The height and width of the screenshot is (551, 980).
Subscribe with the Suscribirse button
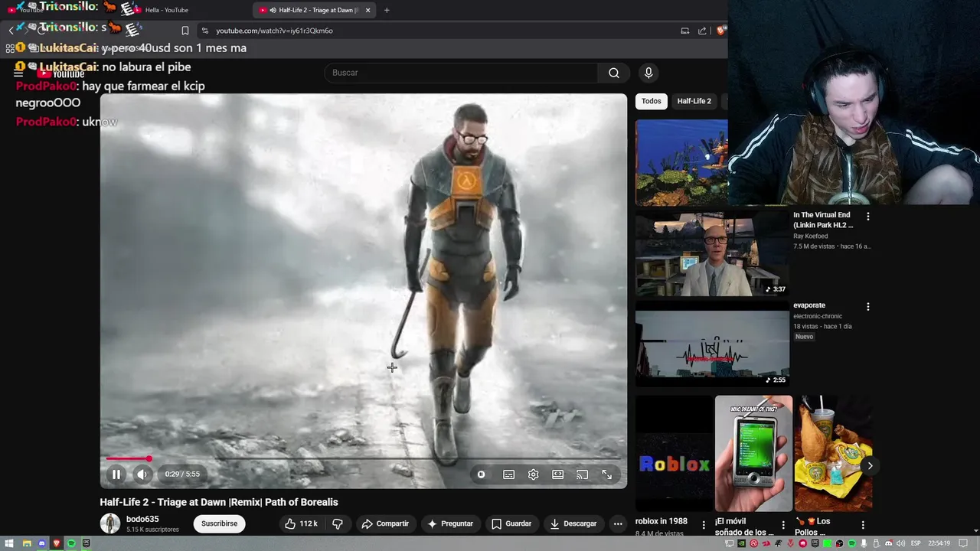coord(220,523)
